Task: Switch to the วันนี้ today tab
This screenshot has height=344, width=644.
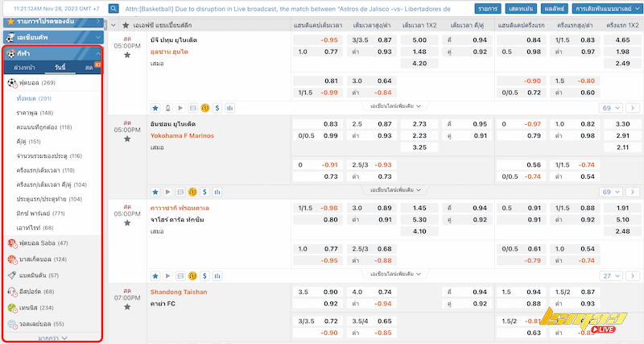Action: pyautogui.click(x=60, y=68)
